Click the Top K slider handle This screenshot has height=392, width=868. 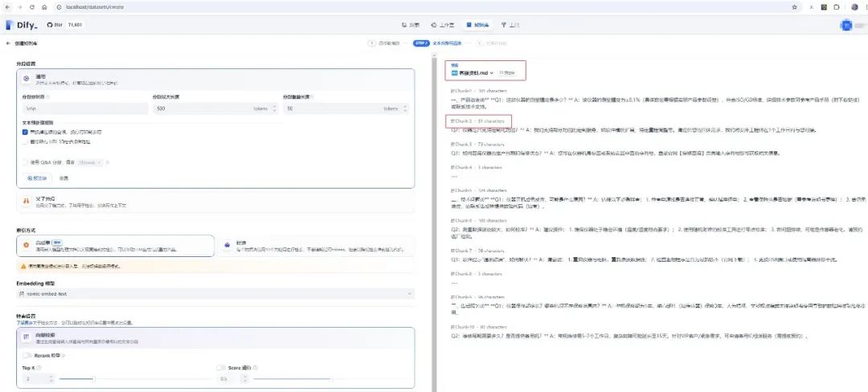pos(93,379)
